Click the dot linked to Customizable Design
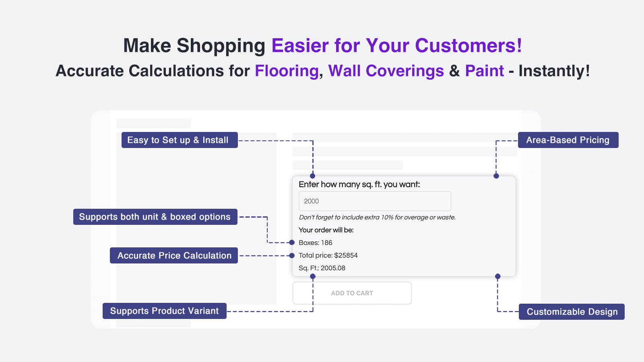 click(x=498, y=276)
